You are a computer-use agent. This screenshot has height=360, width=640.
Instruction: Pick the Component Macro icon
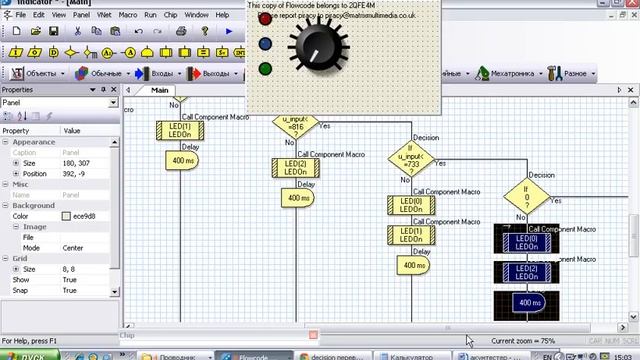coord(184,53)
